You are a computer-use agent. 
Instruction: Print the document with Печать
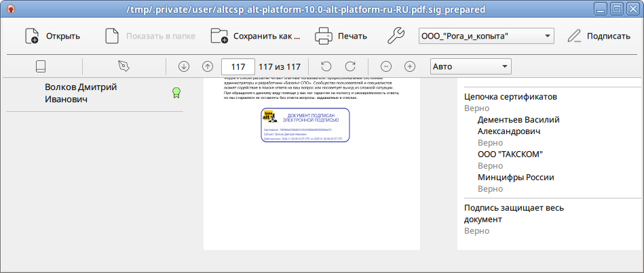tap(341, 36)
